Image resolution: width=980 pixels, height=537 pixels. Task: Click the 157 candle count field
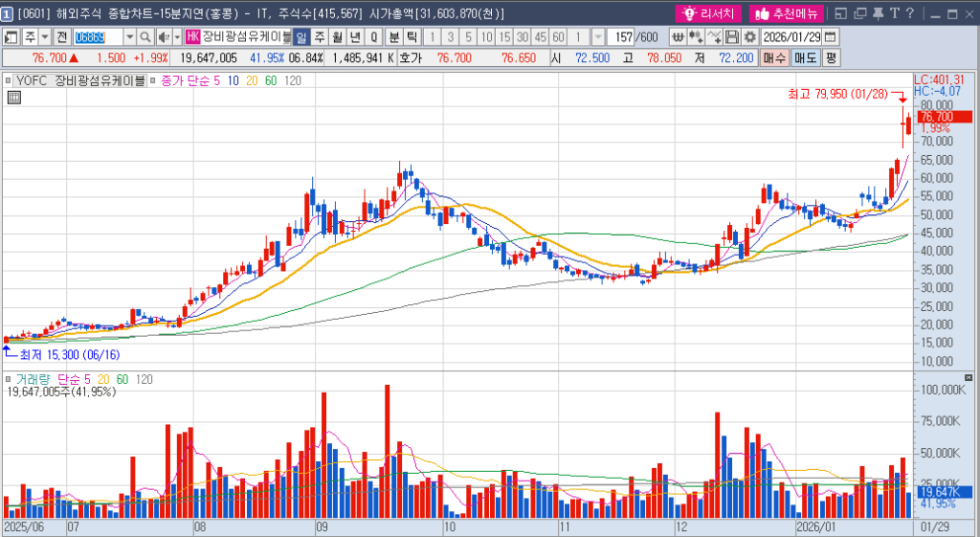(x=620, y=36)
